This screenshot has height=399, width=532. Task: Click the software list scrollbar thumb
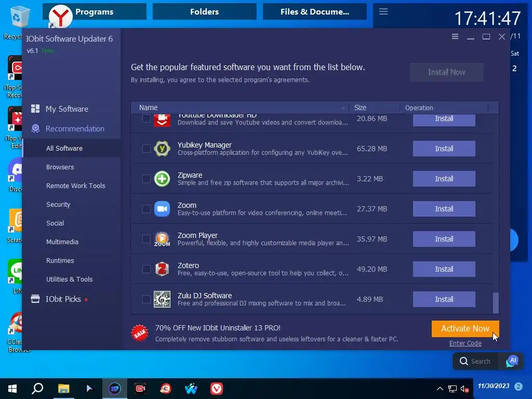[496, 303]
